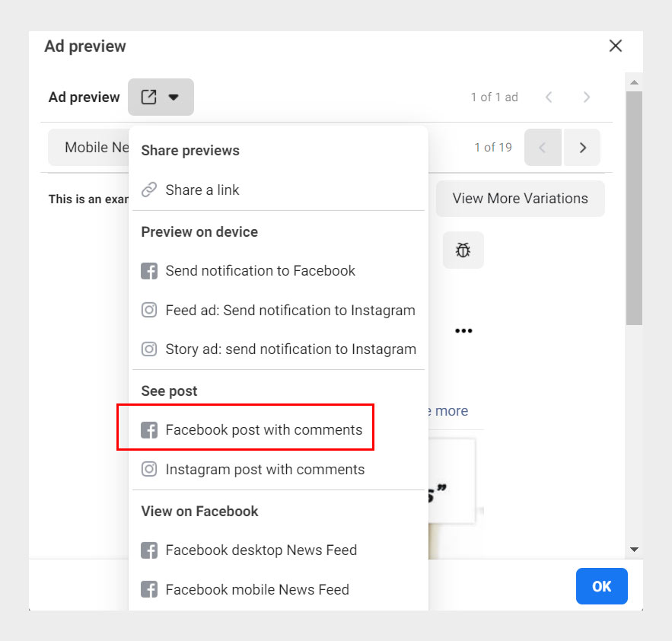Open the three-dot options menu

point(463,330)
